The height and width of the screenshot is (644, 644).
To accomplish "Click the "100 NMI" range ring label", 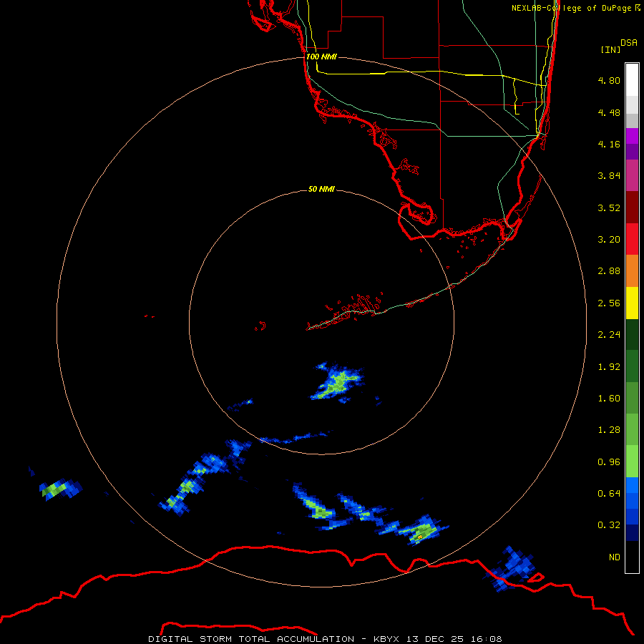I will [321, 57].
